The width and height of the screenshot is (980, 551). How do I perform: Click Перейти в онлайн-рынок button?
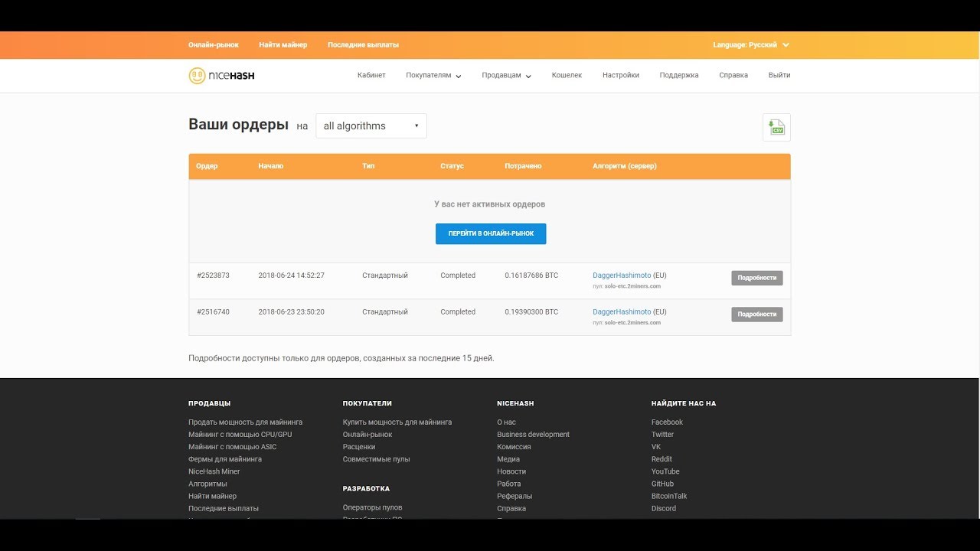(x=490, y=233)
